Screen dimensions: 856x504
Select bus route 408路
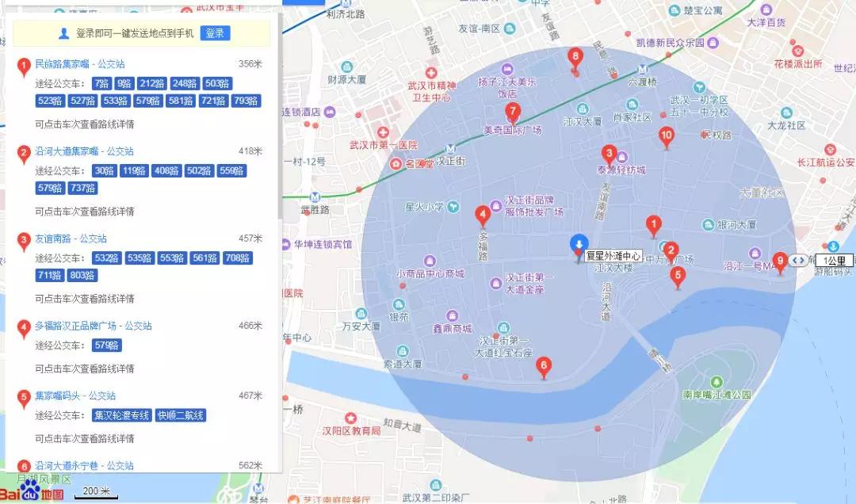(166, 171)
